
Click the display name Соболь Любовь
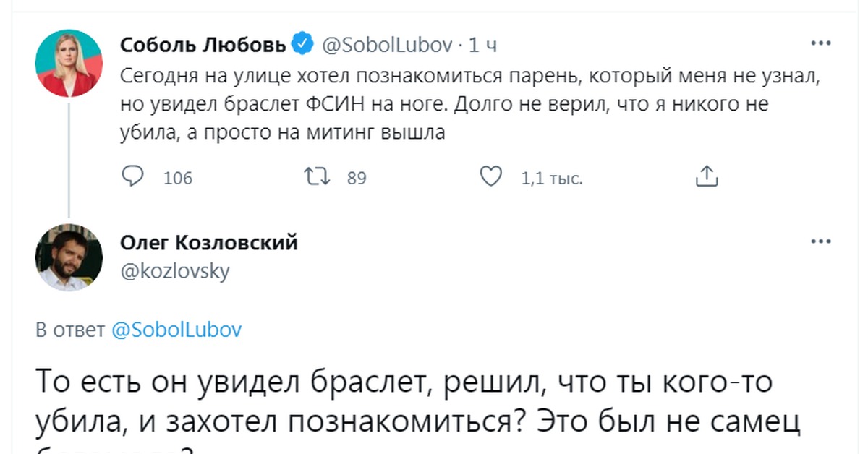[x=203, y=45]
